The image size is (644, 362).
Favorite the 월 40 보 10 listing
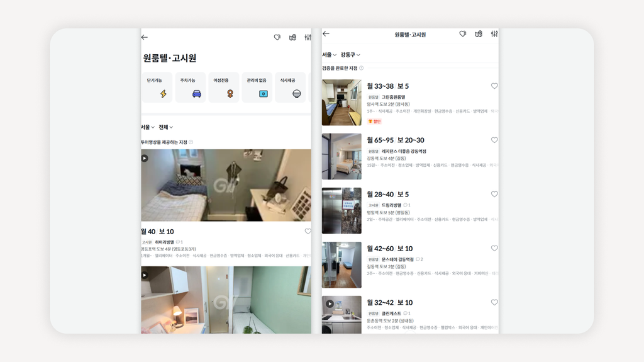coord(308,232)
